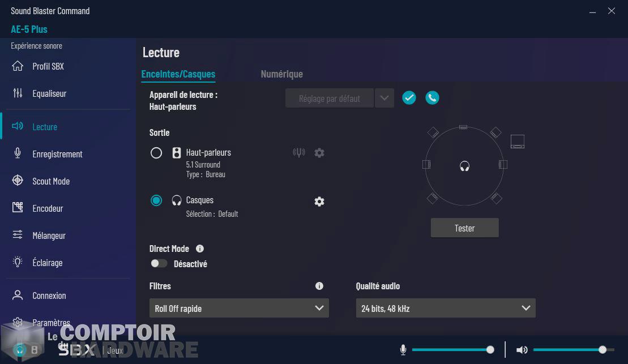
Task: Select the Haut-parleurs output radio button
Action: pos(156,153)
